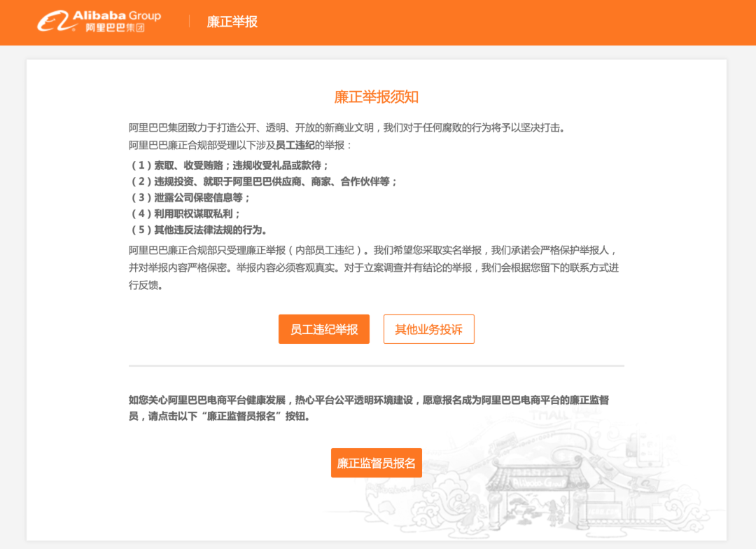This screenshot has height=549, width=756.
Task: Click the Alibaba Group logo
Action: [x=99, y=21]
